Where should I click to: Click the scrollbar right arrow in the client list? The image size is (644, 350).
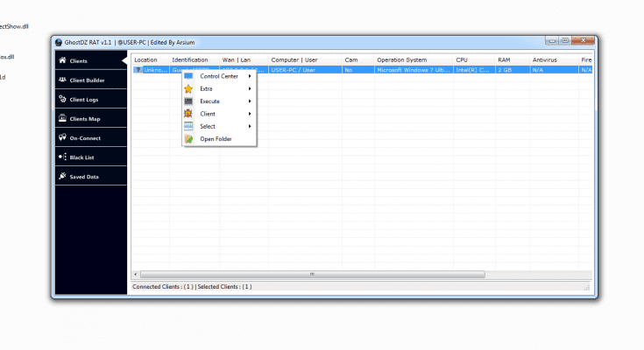click(x=587, y=274)
